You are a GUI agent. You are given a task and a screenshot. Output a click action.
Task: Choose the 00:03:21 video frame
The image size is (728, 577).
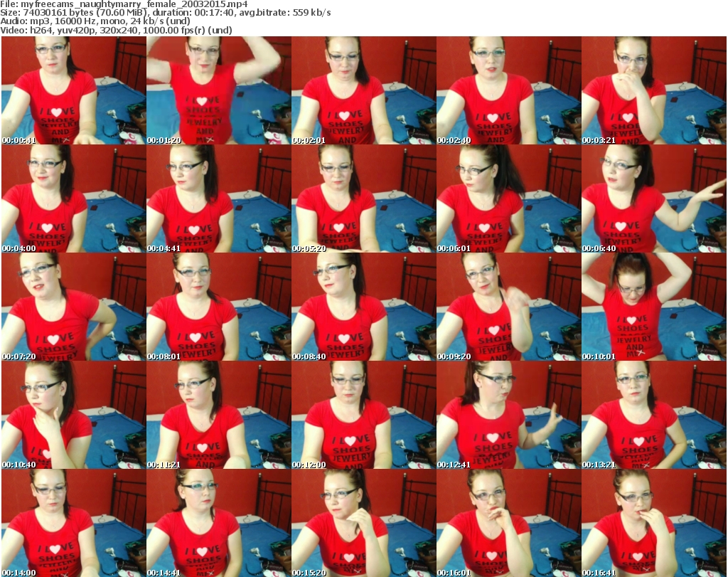coord(654,90)
